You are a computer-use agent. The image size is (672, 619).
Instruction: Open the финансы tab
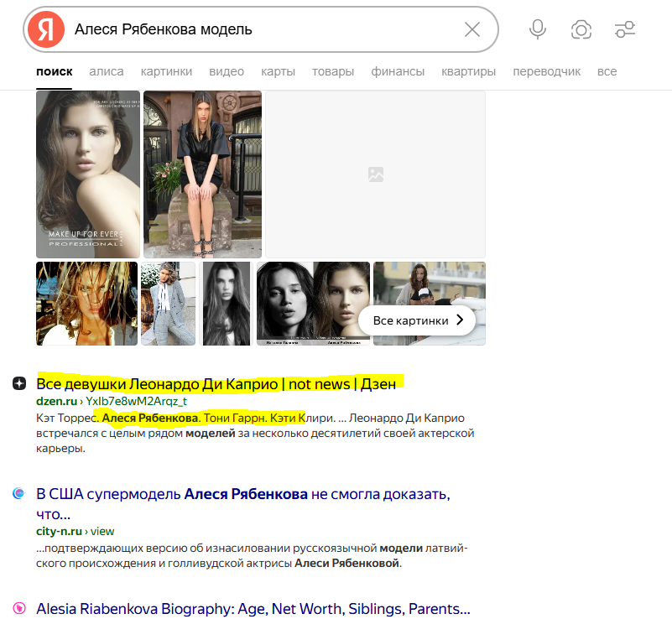[398, 71]
